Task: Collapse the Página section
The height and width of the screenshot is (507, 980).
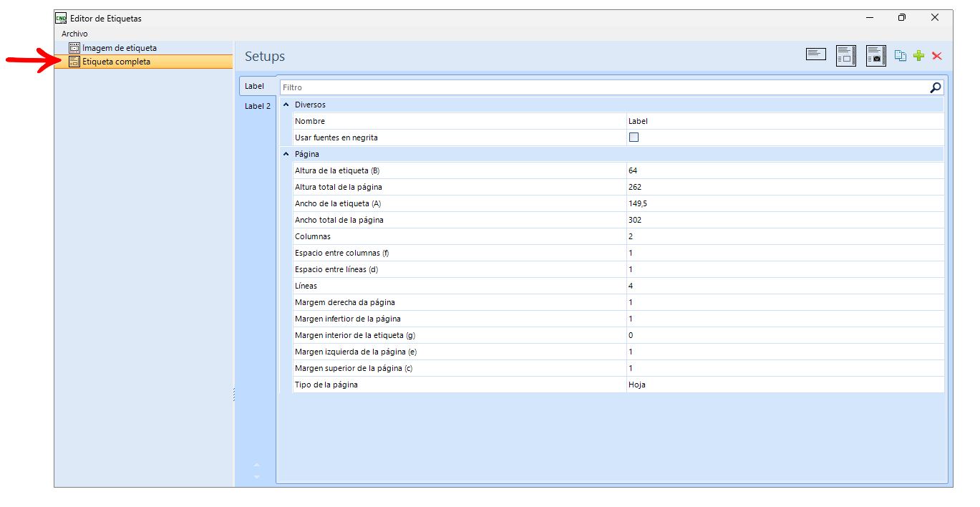Action: (286, 154)
